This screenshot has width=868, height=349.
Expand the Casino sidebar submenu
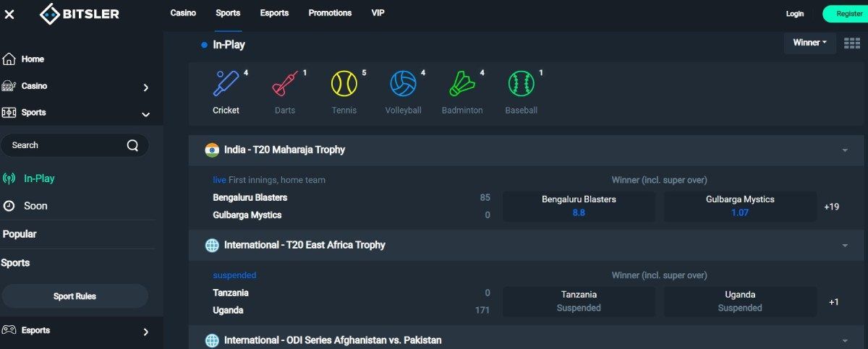pos(146,87)
